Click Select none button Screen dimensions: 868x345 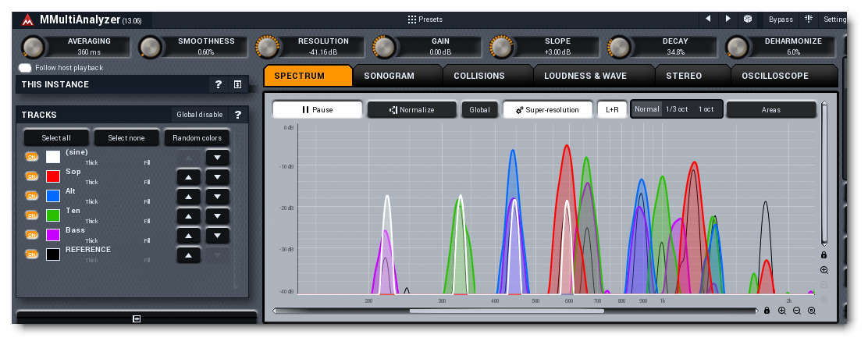[126, 138]
